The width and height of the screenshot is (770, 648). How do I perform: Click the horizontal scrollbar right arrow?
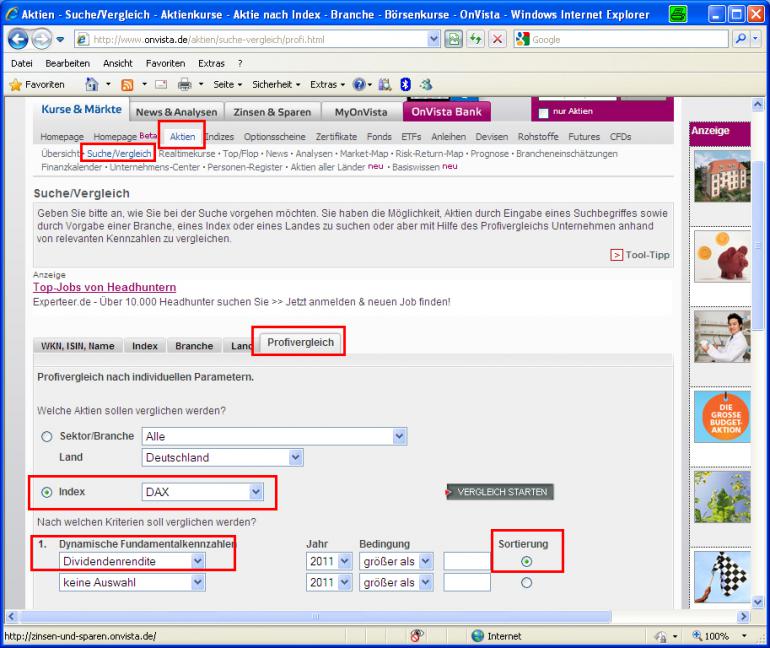pos(744,616)
